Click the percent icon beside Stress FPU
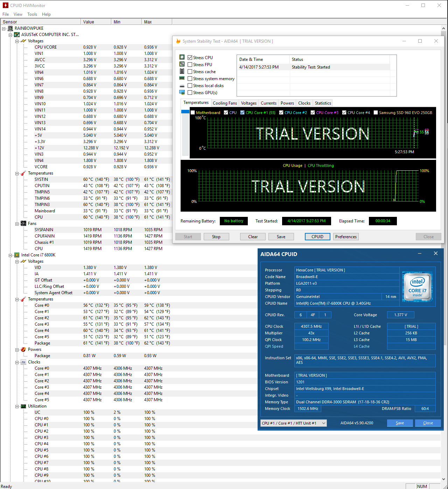Viewport: 448px width, 489px height. coord(182,64)
